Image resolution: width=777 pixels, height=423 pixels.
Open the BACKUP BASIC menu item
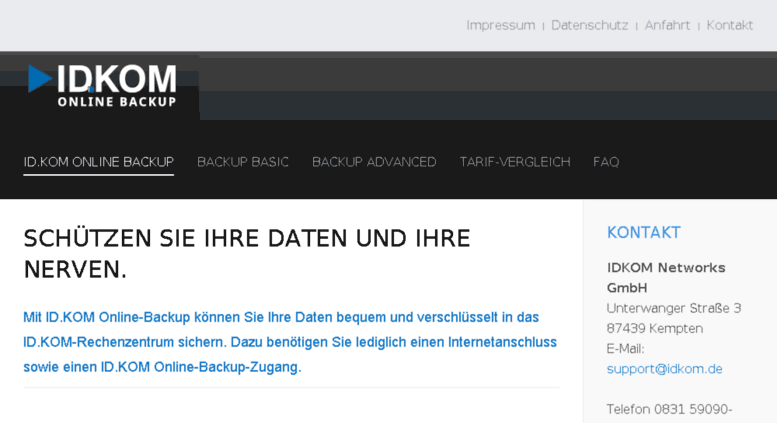coord(243,162)
